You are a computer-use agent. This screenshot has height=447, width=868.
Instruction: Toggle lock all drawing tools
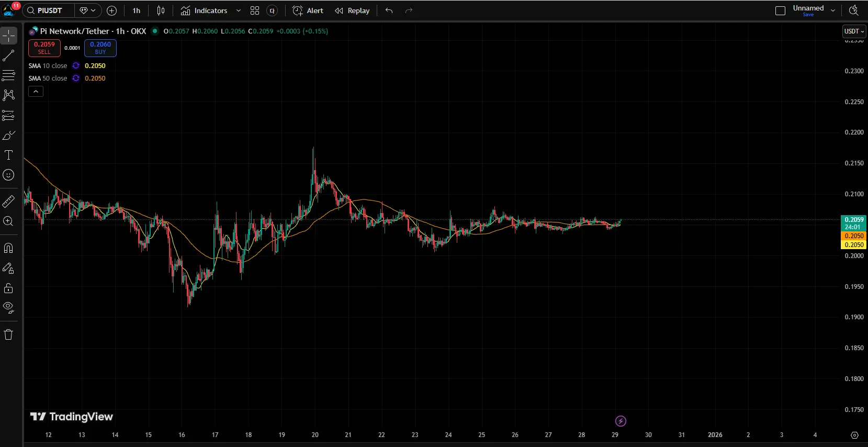(x=9, y=288)
